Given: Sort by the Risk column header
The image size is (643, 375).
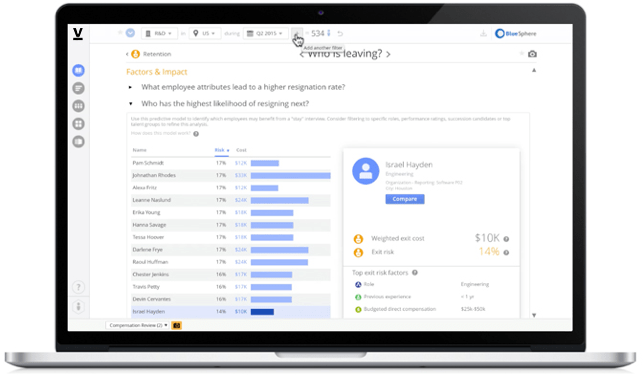Looking at the screenshot, I should [x=221, y=150].
